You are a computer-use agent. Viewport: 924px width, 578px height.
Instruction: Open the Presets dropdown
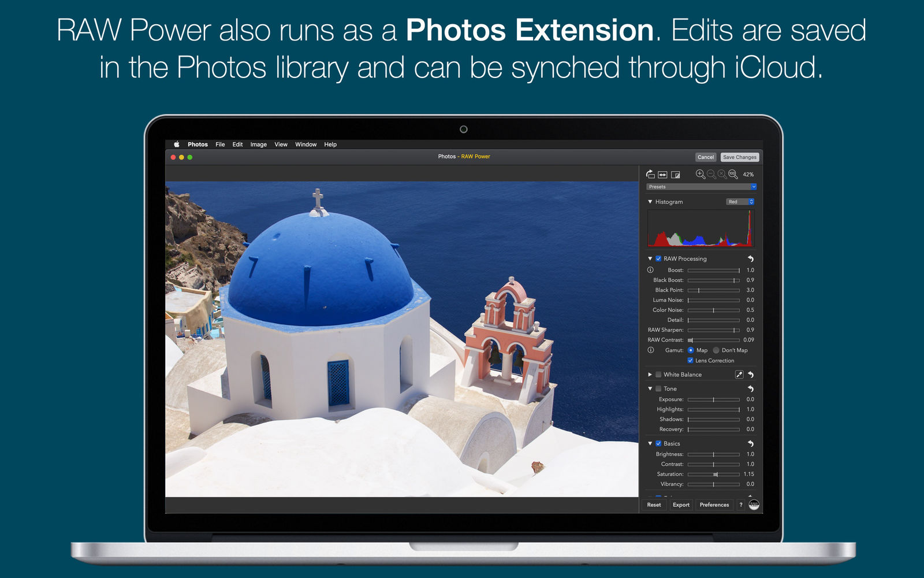pyautogui.click(x=701, y=187)
